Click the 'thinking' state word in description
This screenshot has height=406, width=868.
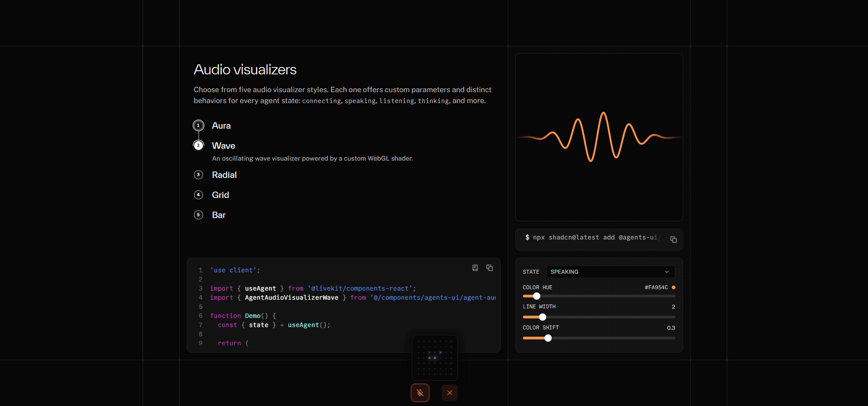click(433, 101)
